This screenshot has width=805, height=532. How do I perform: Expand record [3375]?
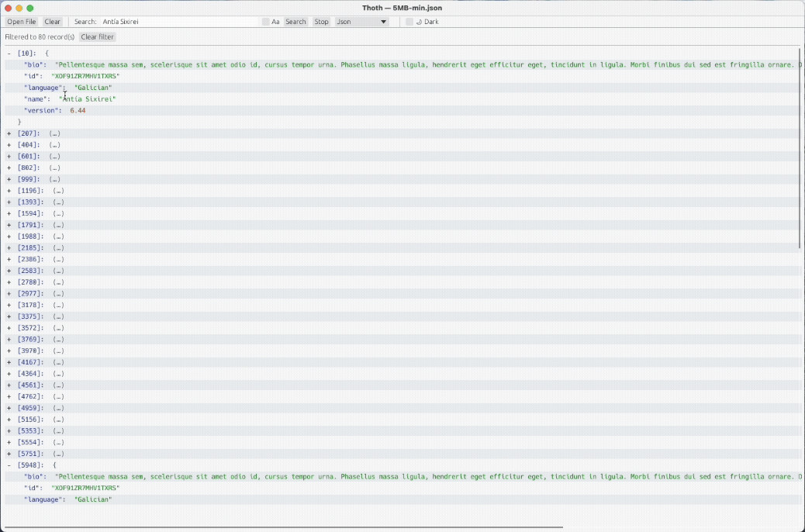point(9,316)
